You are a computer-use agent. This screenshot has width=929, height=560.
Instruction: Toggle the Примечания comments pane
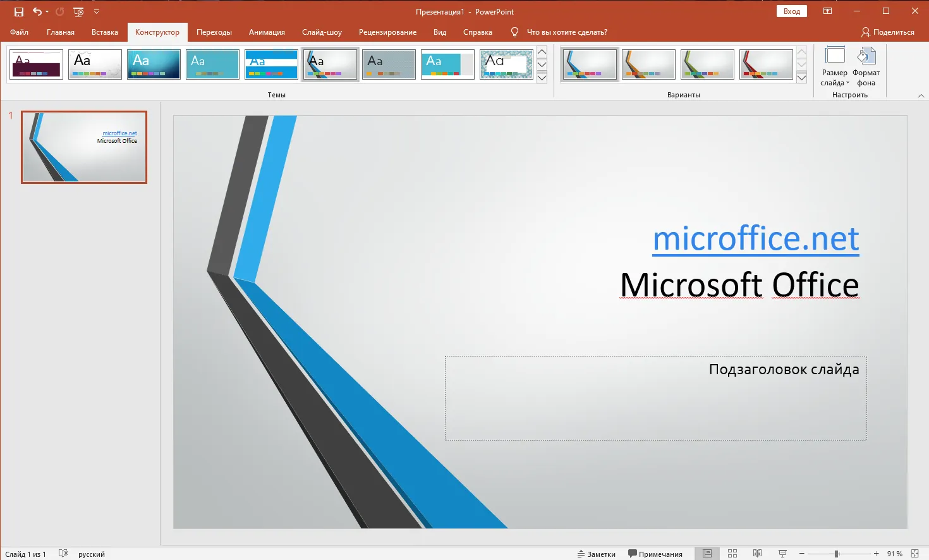[x=655, y=554]
